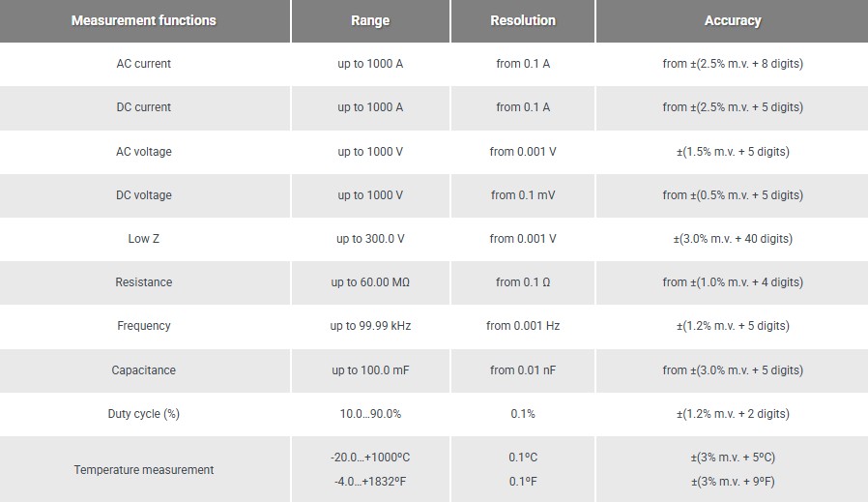This screenshot has height=502, width=868.
Task: Click the Accuracy column header
Action: pyautogui.click(x=732, y=20)
